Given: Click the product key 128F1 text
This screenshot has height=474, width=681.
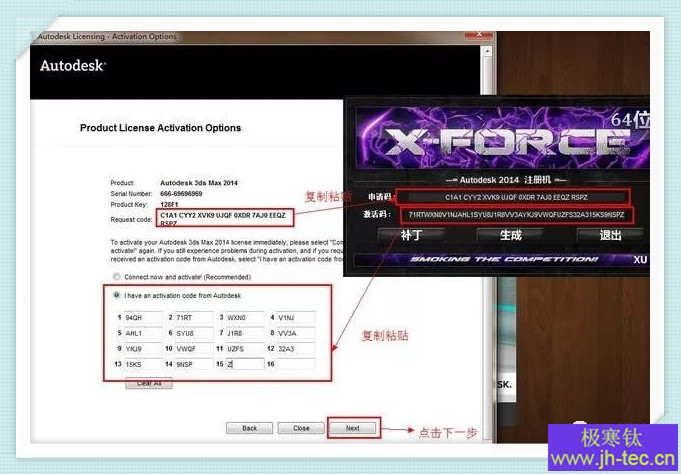Looking at the screenshot, I should pyautogui.click(x=169, y=204).
